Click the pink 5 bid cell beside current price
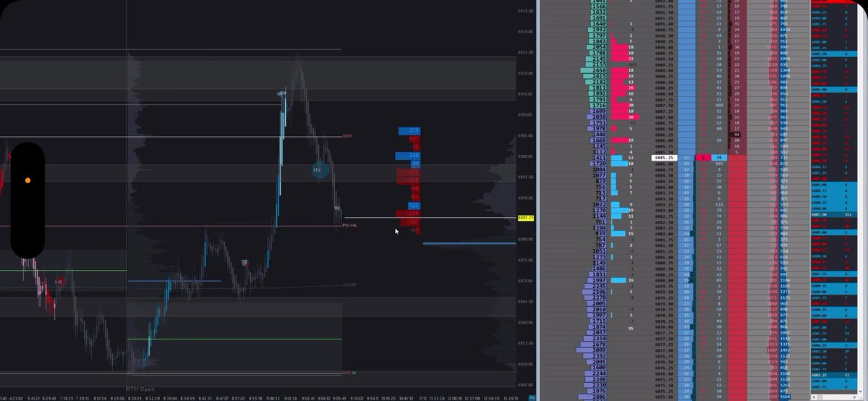The height and width of the screenshot is (401, 868). click(704, 157)
